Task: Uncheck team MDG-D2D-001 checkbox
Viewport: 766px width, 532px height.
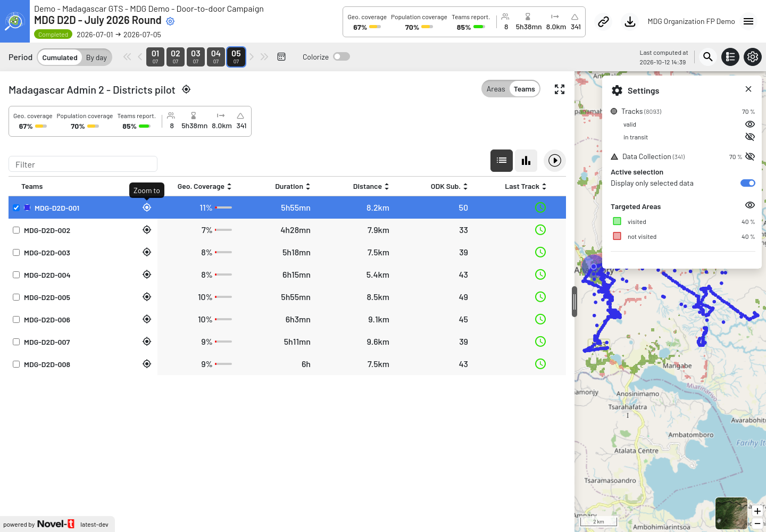Action: (x=16, y=208)
